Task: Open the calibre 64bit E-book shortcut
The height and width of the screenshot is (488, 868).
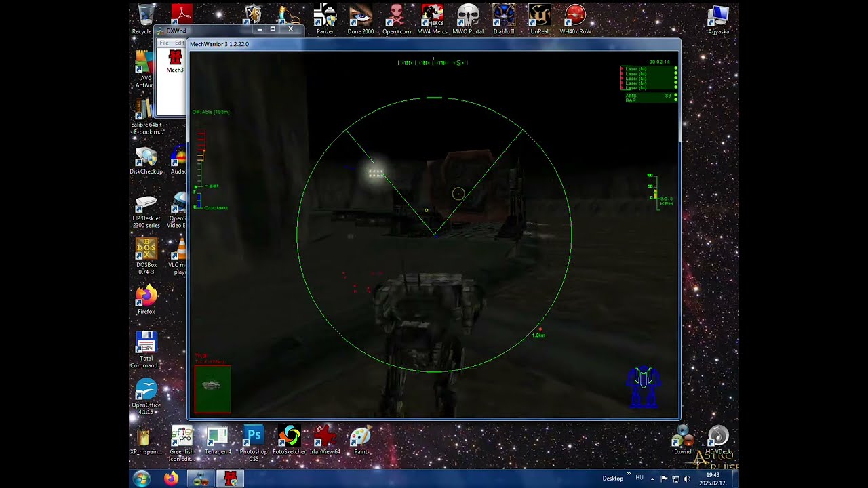Action: (146, 117)
